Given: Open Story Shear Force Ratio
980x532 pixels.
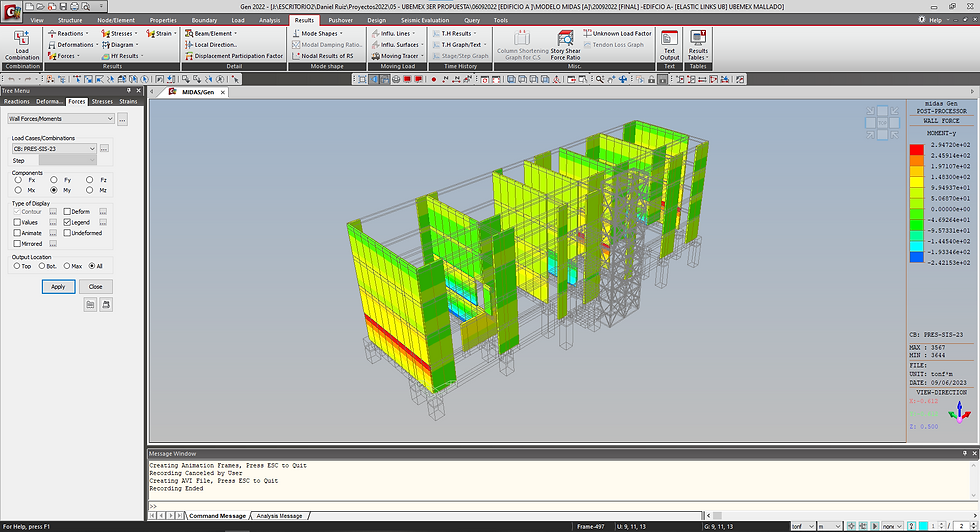Looking at the screenshot, I should (x=565, y=45).
